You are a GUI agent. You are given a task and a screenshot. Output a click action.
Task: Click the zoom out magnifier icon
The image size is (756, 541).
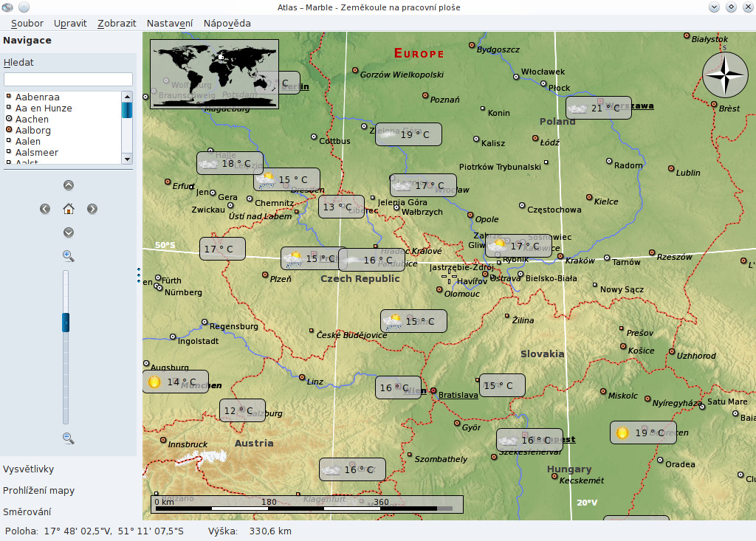pos(69,438)
